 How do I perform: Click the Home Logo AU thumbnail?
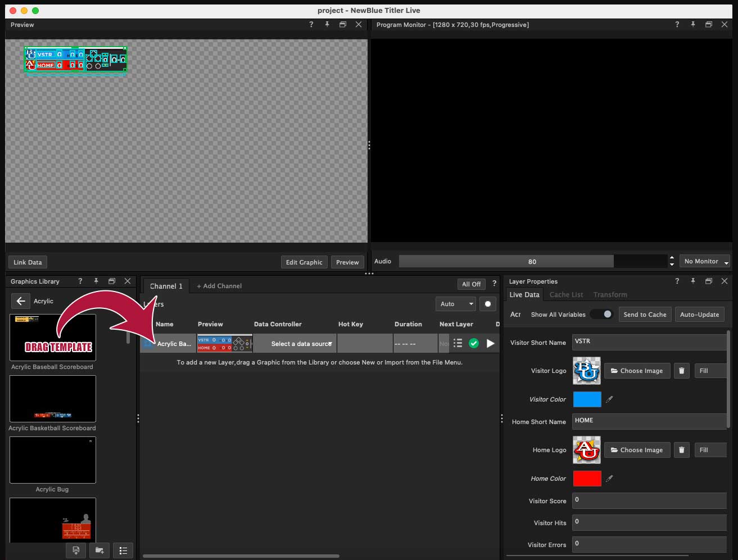tap(587, 450)
